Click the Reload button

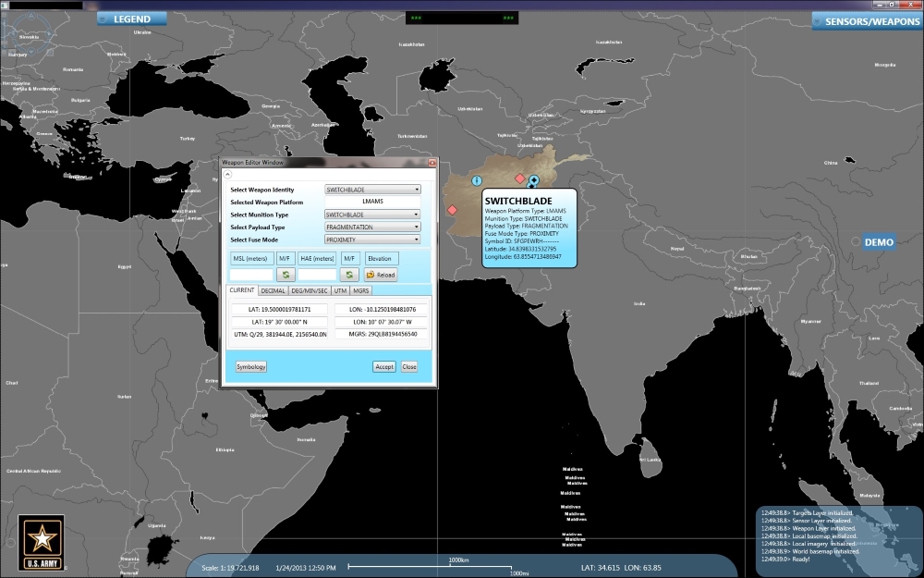380,275
